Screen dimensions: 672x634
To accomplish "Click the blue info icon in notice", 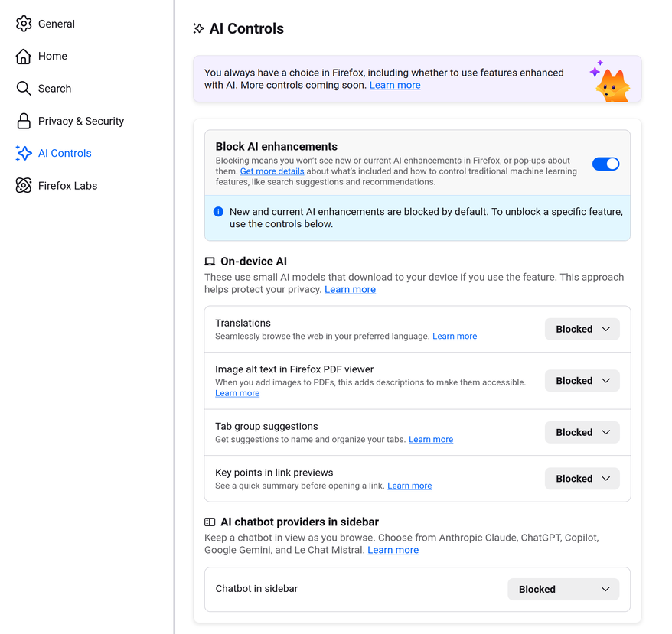I will [218, 212].
